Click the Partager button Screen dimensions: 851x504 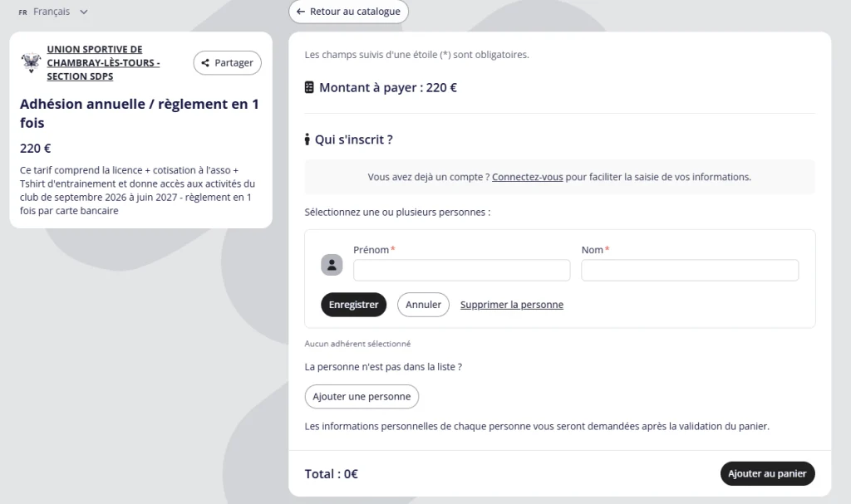click(228, 63)
